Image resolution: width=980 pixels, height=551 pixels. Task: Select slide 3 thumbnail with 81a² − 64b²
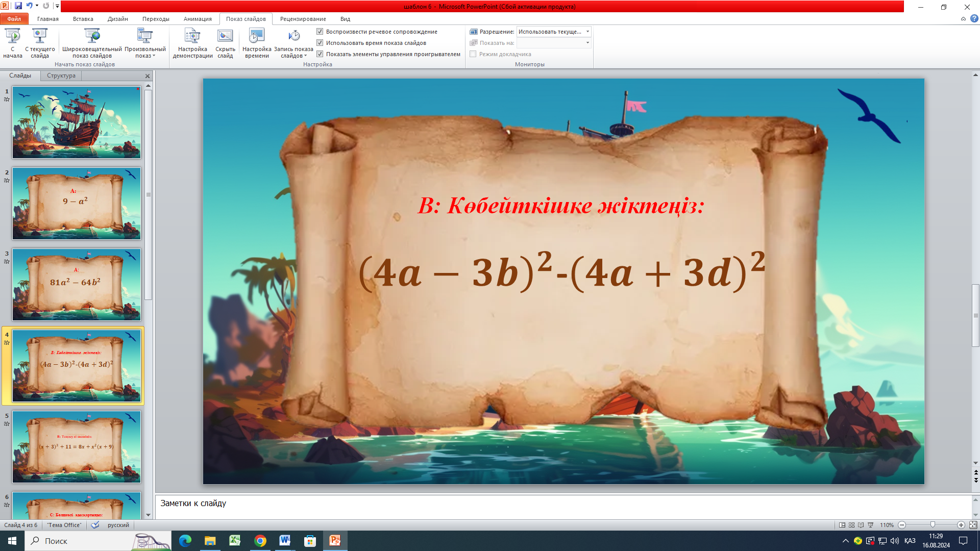click(x=77, y=285)
